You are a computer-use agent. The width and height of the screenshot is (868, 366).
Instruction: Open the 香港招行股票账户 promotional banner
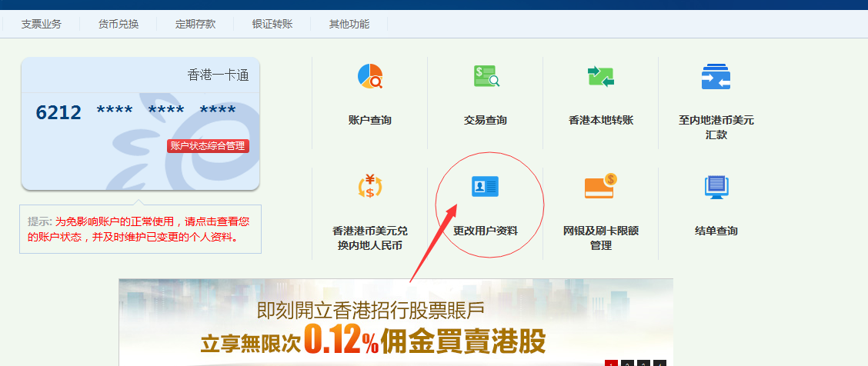[x=396, y=322]
